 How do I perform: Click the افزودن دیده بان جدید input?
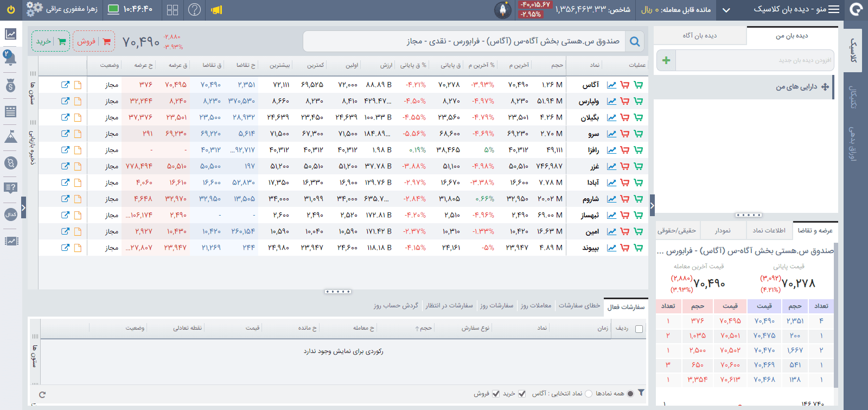[755, 60]
